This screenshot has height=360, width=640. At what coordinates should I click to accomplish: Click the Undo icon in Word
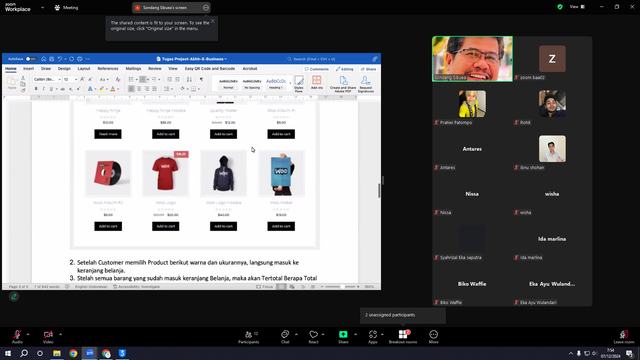(60, 59)
